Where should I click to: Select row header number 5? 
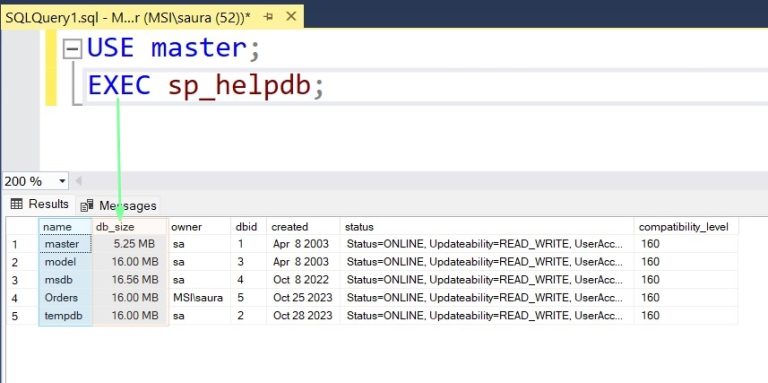23,316
